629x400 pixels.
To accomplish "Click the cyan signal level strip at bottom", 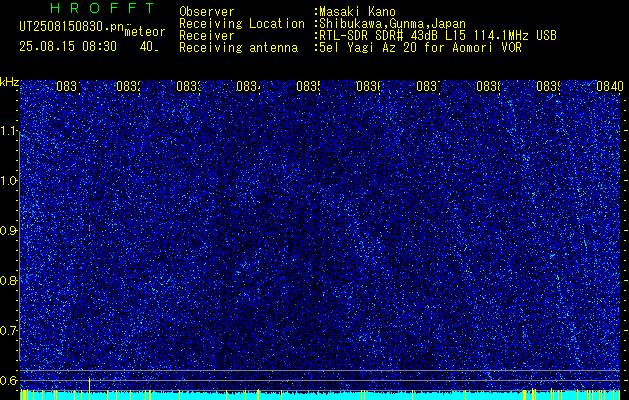I will [x=320, y=395].
